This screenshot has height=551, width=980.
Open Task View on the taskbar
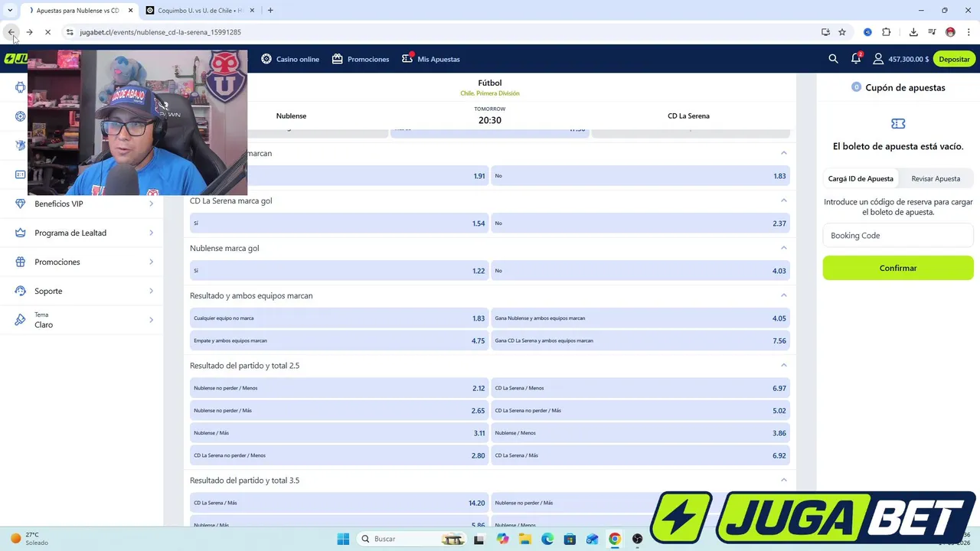pyautogui.click(x=479, y=539)
